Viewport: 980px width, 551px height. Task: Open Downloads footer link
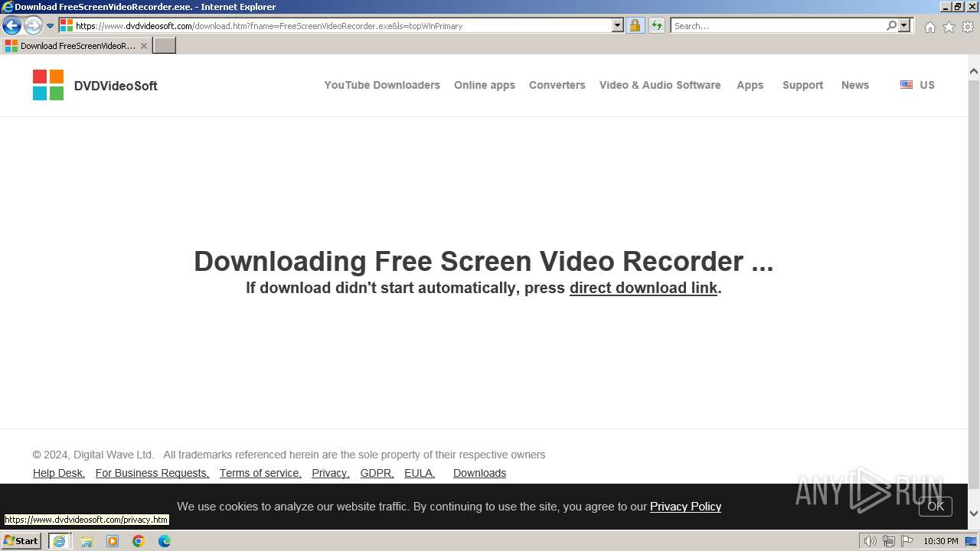click(479, 473)
